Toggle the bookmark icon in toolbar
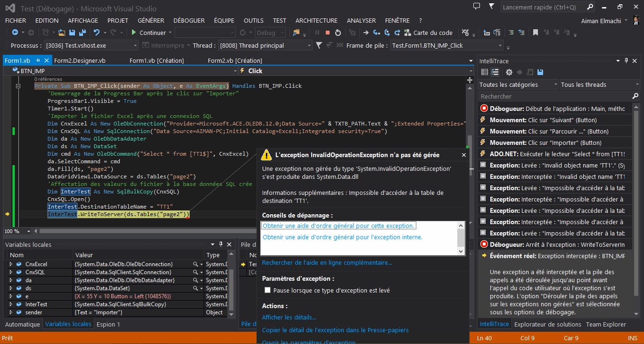This screenshot has height=344, width=644. tap(536, 33)
